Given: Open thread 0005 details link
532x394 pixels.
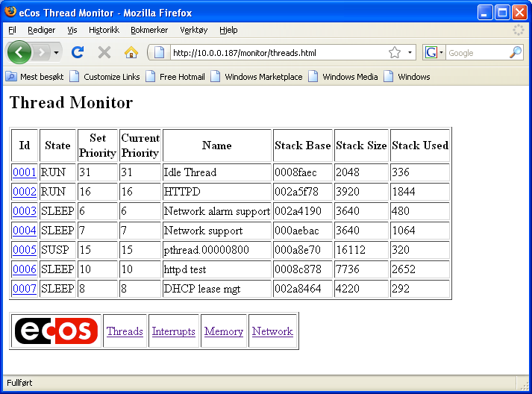Looking at the screenshot, I should tap(25, 250).
